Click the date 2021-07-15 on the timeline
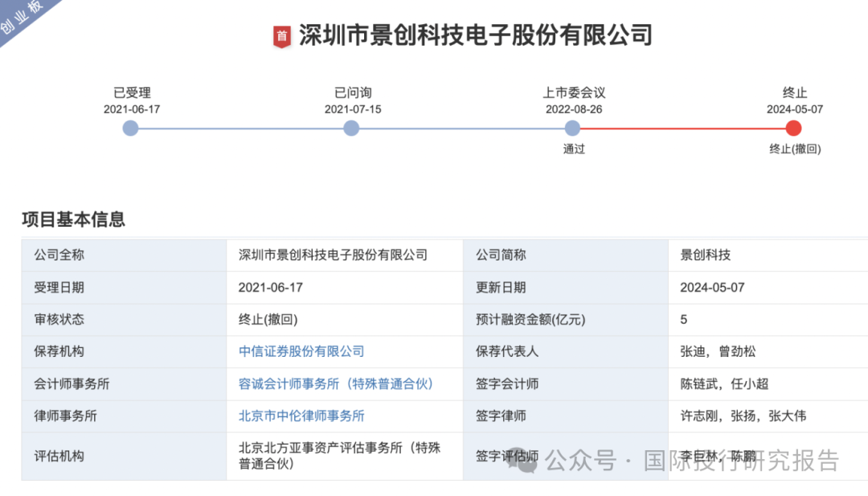 point(353,109)
